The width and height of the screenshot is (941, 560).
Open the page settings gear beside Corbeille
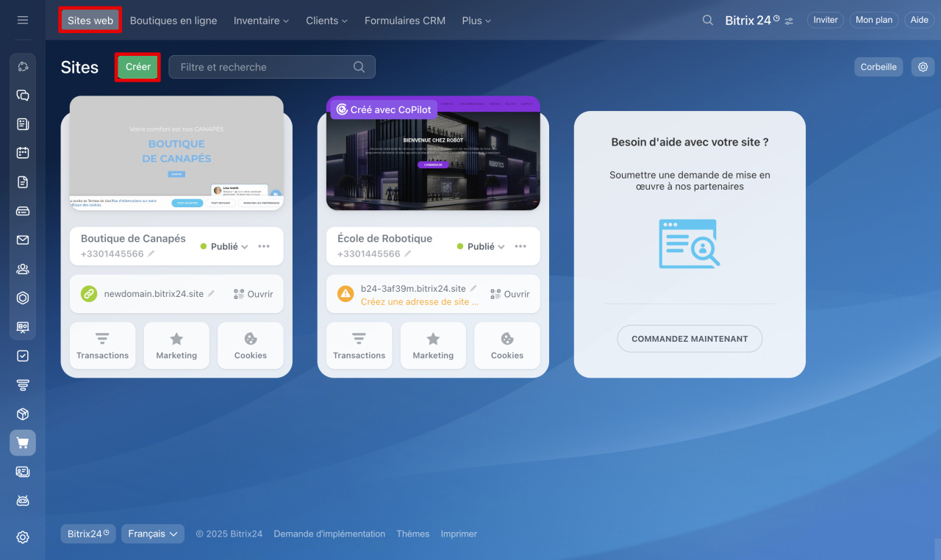(x=923, y=67)
